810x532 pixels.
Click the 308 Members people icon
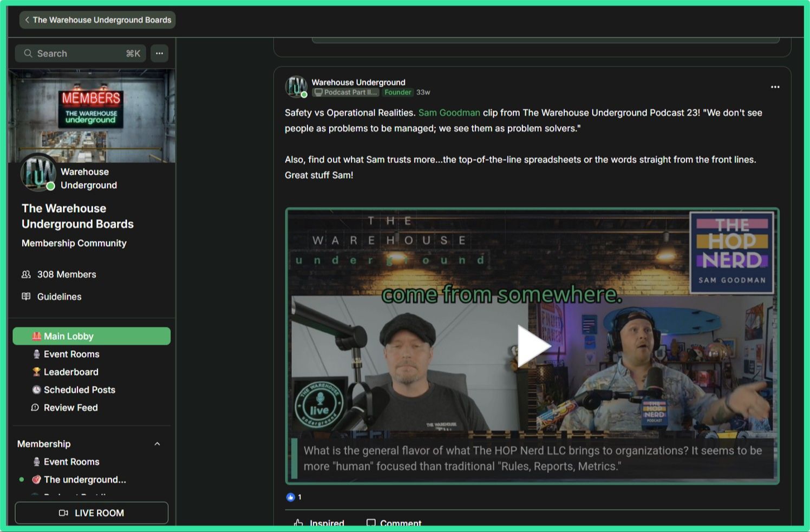coord(26,274)
